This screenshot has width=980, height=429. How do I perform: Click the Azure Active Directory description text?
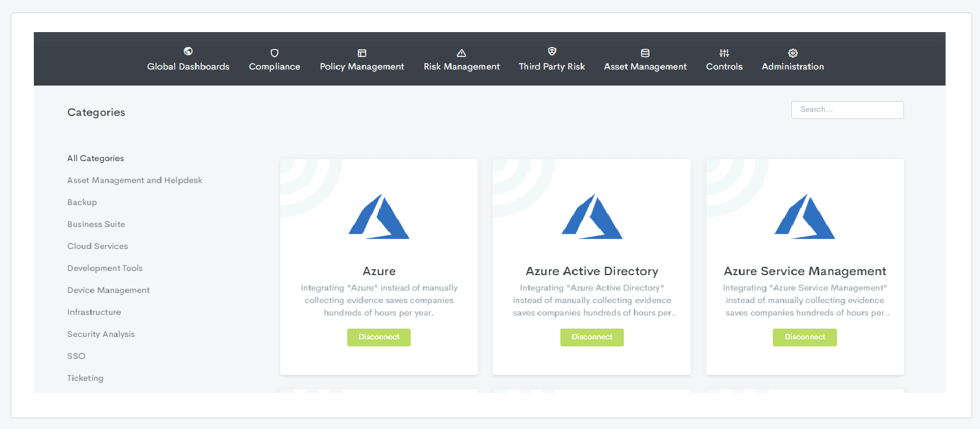[594, 300]
